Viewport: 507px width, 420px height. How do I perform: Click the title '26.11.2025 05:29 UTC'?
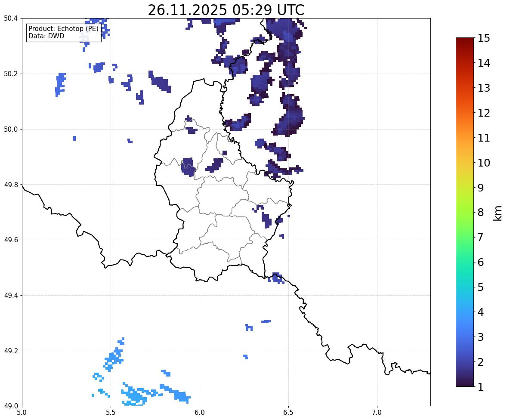[x=226, y=10]
